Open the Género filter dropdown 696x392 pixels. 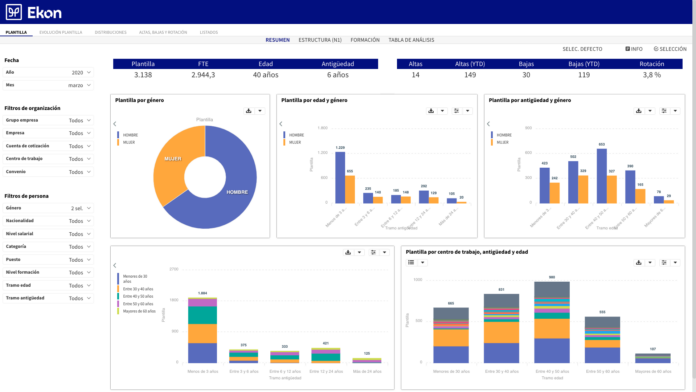[x=48, y=208]
